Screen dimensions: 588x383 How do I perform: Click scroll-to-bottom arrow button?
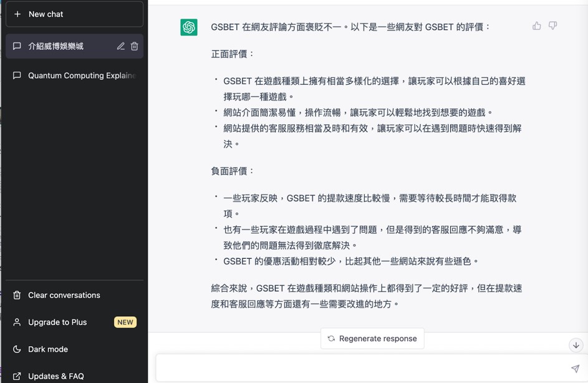point(576,345)
